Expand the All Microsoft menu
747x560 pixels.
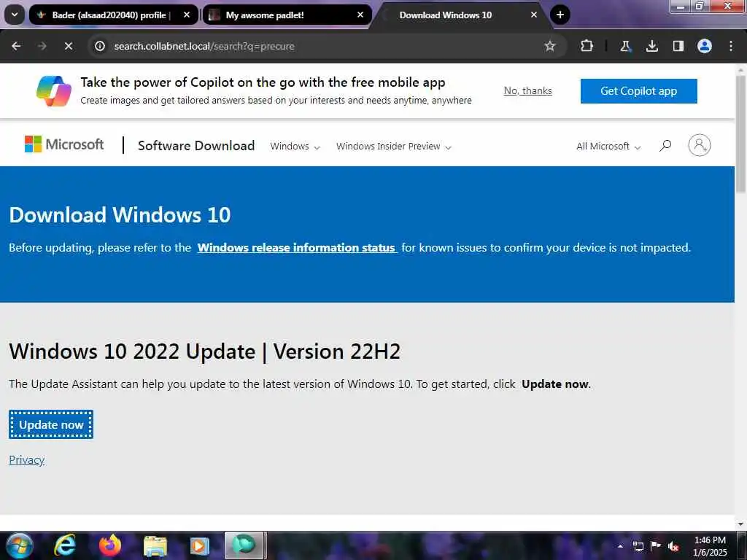pyautogui.click(x=608, y=146)
